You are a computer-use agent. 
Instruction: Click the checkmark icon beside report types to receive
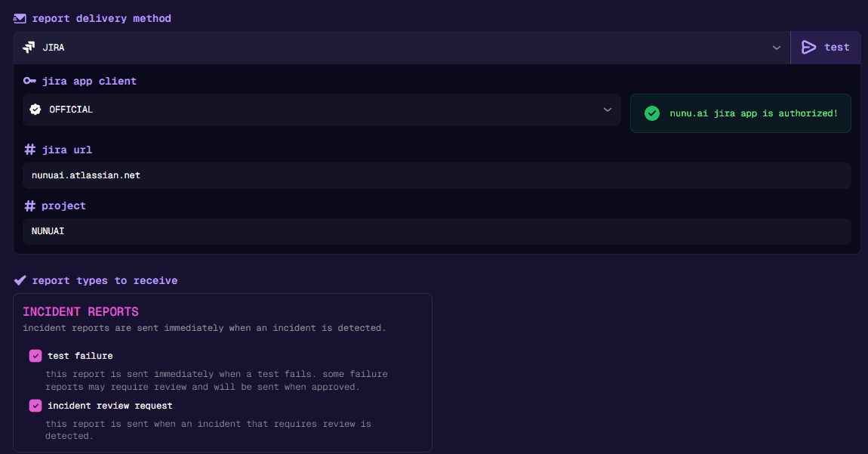(20, 280)
